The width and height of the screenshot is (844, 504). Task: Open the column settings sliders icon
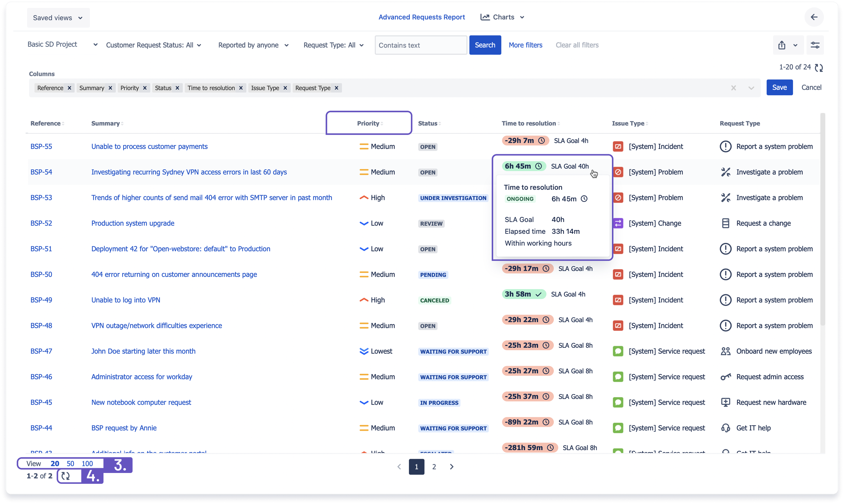(x=815, y=45)
